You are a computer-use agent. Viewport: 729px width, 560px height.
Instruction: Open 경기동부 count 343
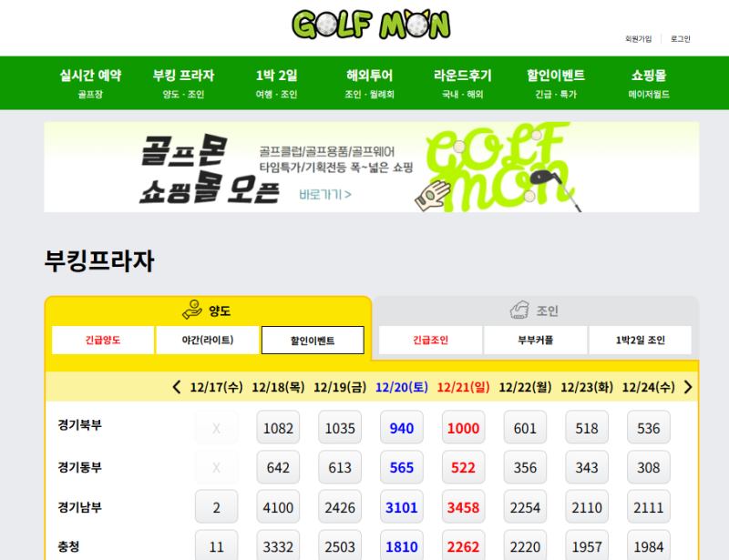(x=587, y=467)
